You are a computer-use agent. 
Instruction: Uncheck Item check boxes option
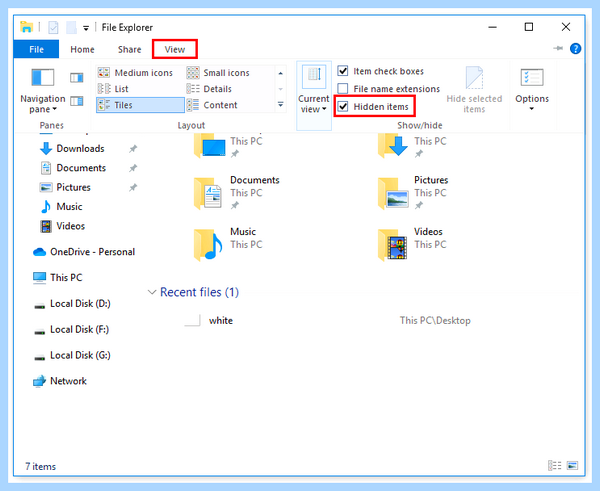[x=343, y=71]
